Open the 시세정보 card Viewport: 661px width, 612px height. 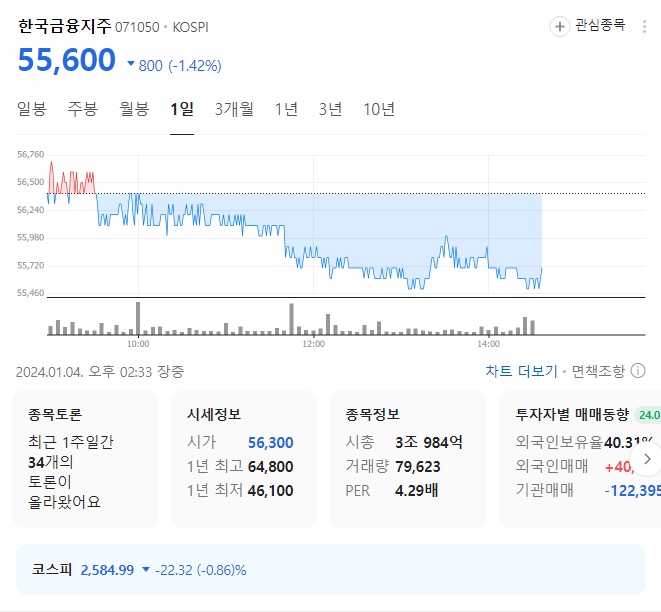(x=244, y=459)
